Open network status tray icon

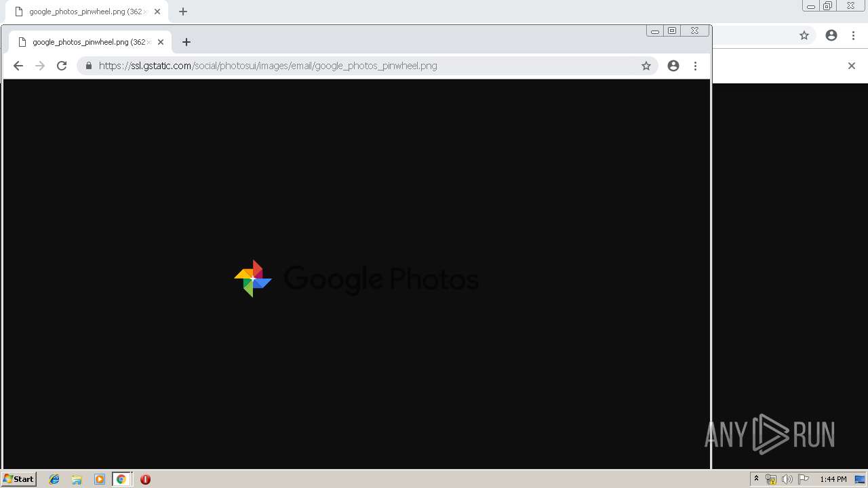pos(771,479)
